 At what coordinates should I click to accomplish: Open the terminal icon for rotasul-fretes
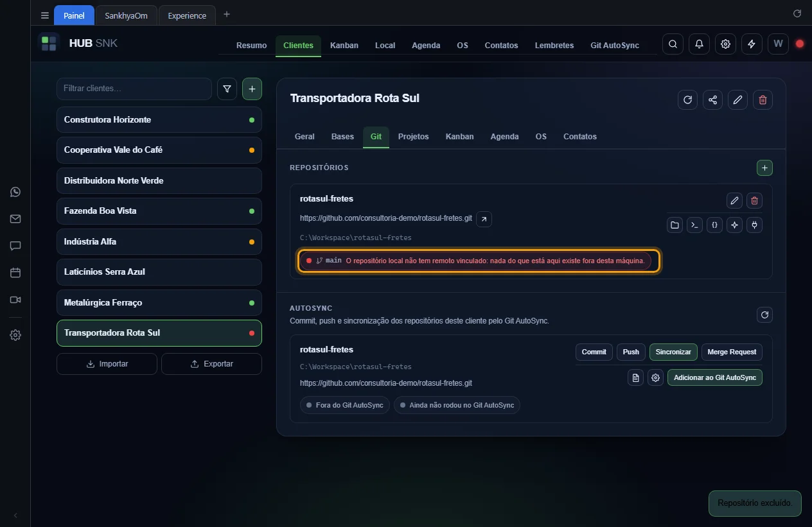coord(694,225)
